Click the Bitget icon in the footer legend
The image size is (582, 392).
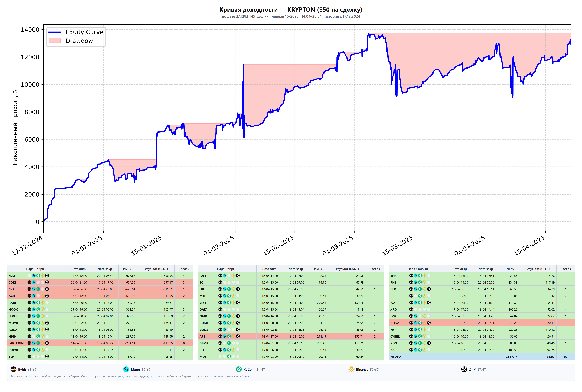[126, 369]
